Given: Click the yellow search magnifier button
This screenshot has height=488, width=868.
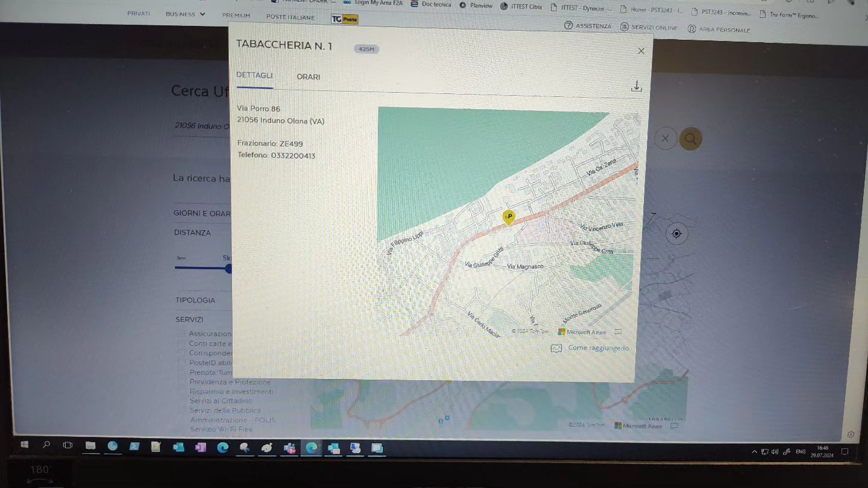Looking at the screenshot, I should pos(690,139).
